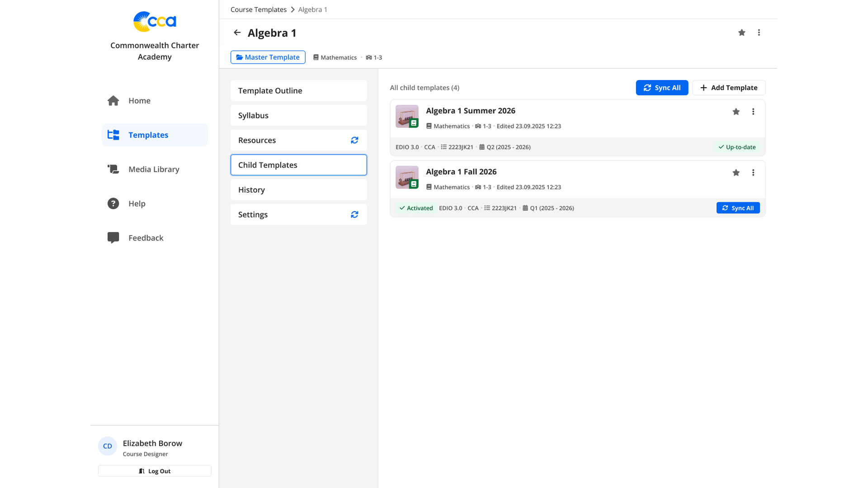Star the Algebra 1 Fall 2026 template
Image resolution: width=868 pixels, height=488 pixels.
click(736, 173)
